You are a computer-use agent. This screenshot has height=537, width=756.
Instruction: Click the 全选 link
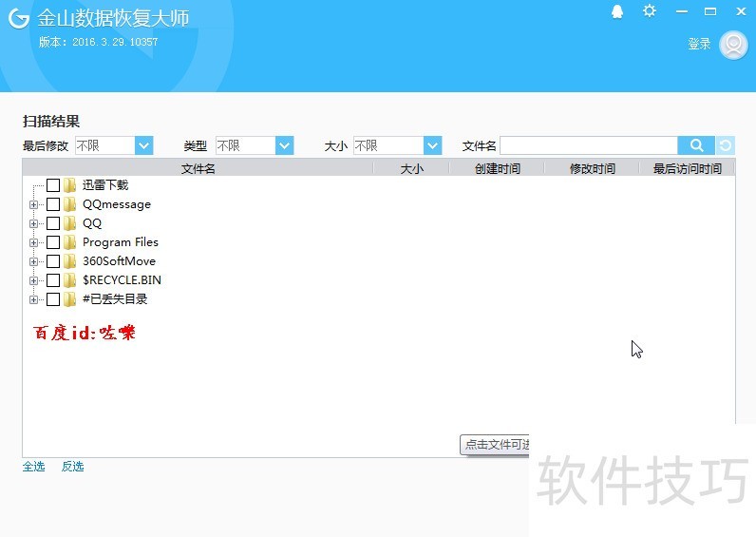33,467
